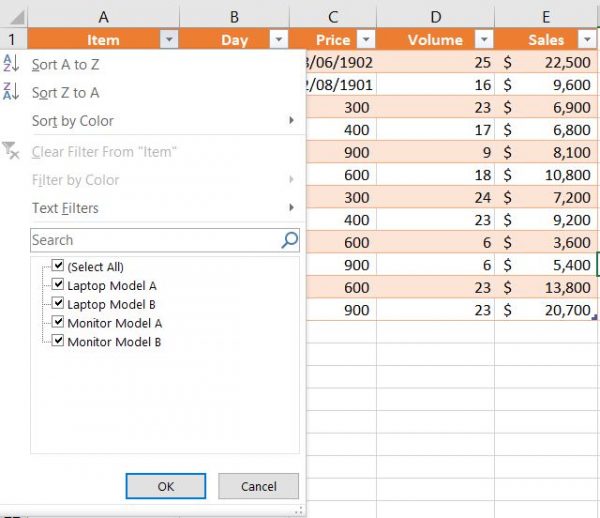Uncheck Laptop Model B
The width and height of the screenshot is (600, 518).
(x=57, y=303)
